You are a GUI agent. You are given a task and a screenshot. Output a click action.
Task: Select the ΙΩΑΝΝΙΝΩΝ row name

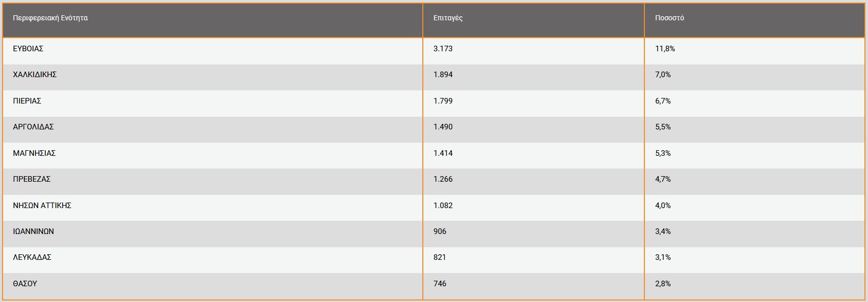[x=33, y=231]
